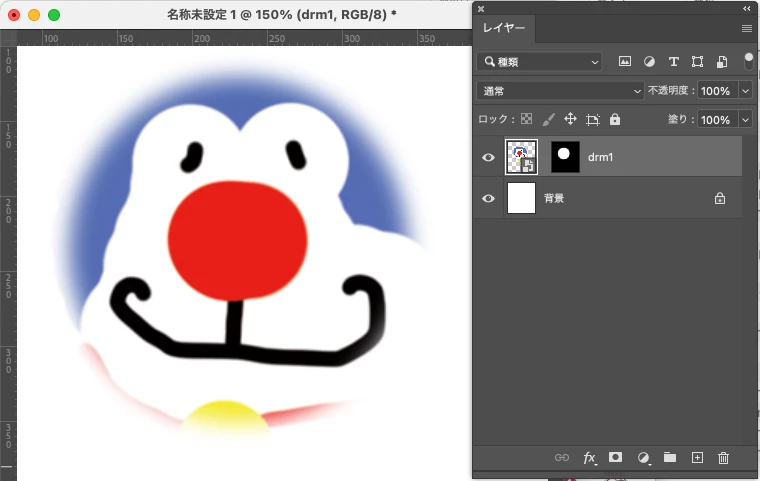The height and width of the screenshot is (481, 760).
Task: Click the red nose on canvas
Action: coord(238,240)
